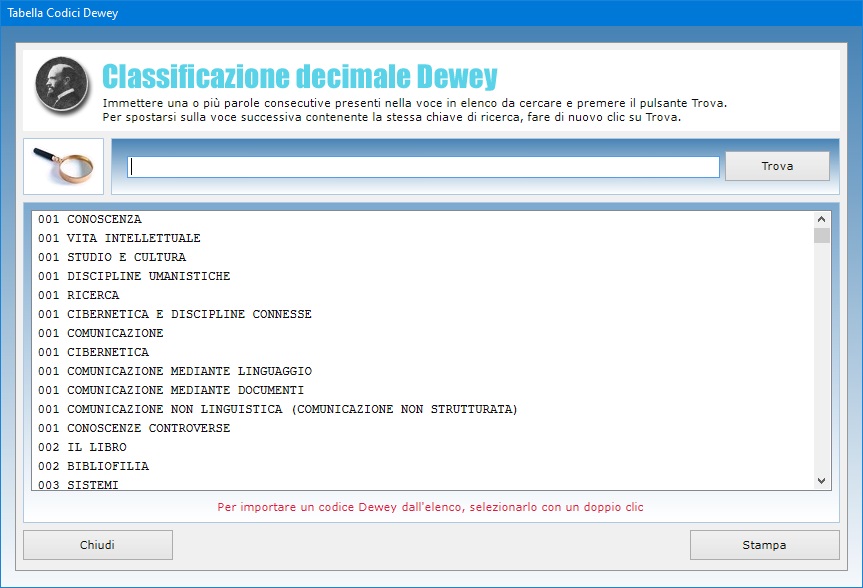Click the search keyword input field

(x=423, y=167)
